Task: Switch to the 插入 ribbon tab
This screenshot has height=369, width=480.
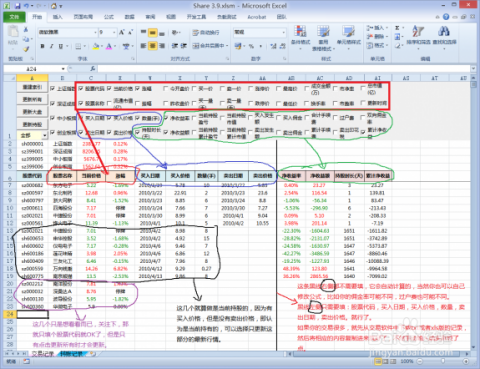Action: pyautogui.click(x=57, y=17)
